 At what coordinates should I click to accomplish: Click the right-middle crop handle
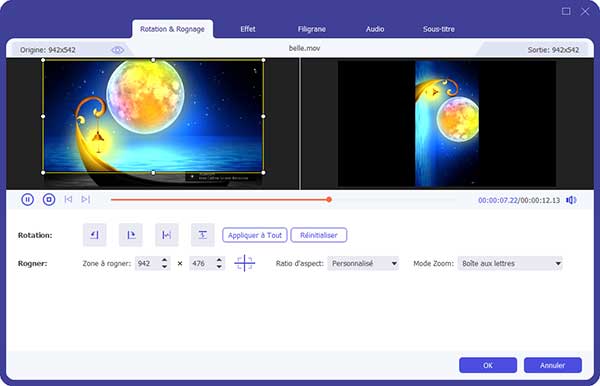tap(263, 116)
